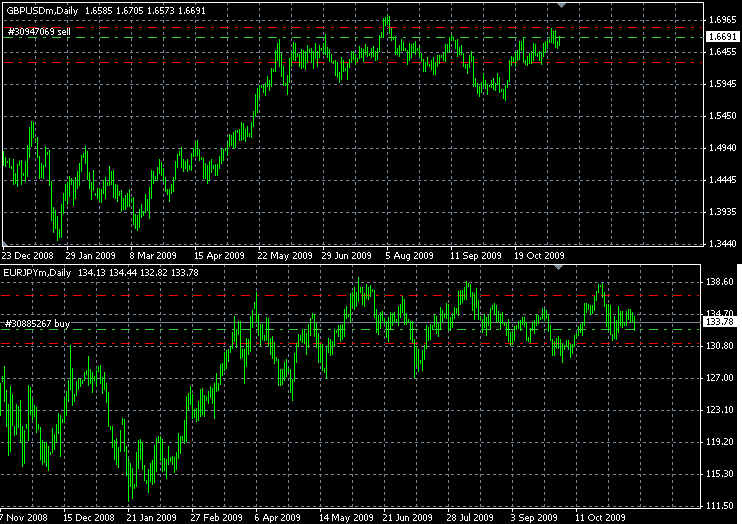Click the 27 Feb 2009 date label
This screenshot has height=524, width=742.
tap(217, 517)
